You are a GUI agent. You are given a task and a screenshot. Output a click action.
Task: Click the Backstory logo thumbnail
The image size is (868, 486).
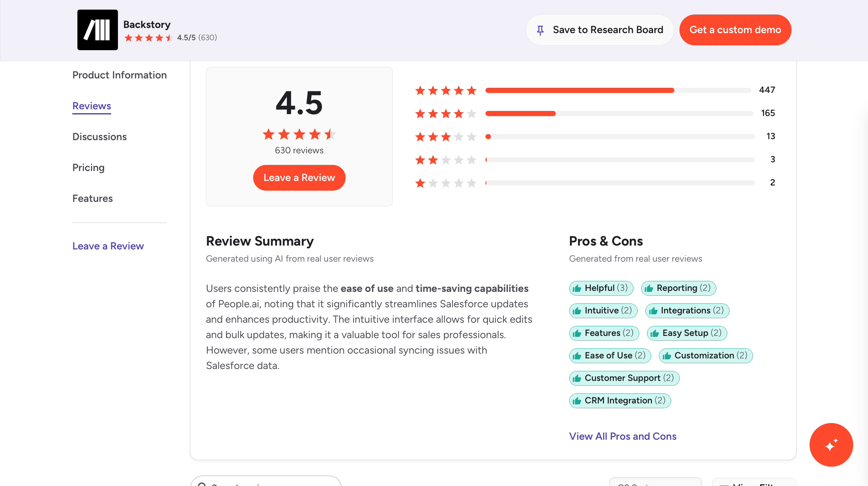(x=97, y=30)
